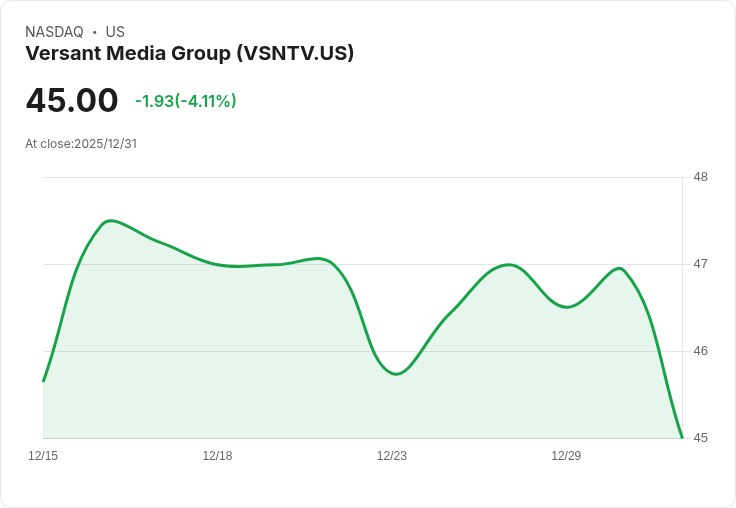Select the 45 price axis label
This screenshot has height=508, width=736.
pos(700,438)
